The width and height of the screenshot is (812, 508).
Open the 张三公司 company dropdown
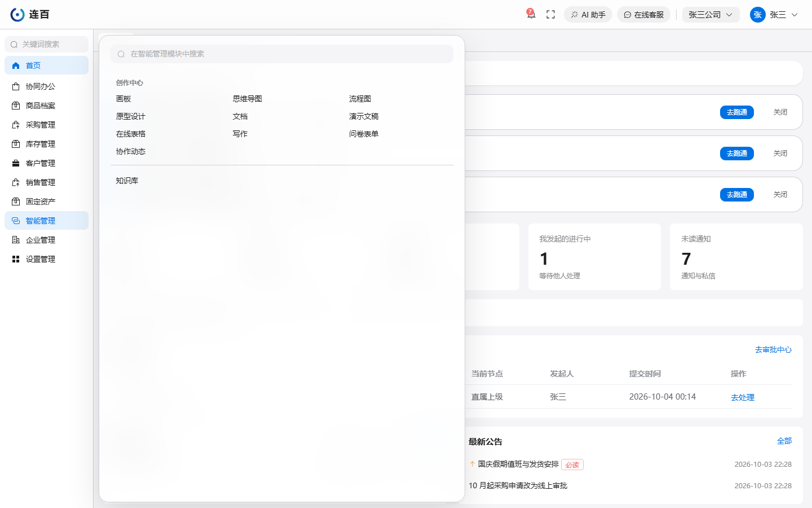tap(710, 15)
